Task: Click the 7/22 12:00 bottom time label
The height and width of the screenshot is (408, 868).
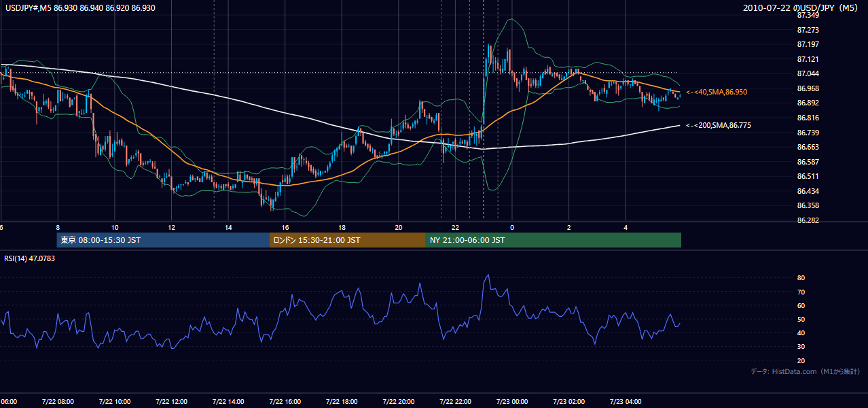Action: [171, 401]
